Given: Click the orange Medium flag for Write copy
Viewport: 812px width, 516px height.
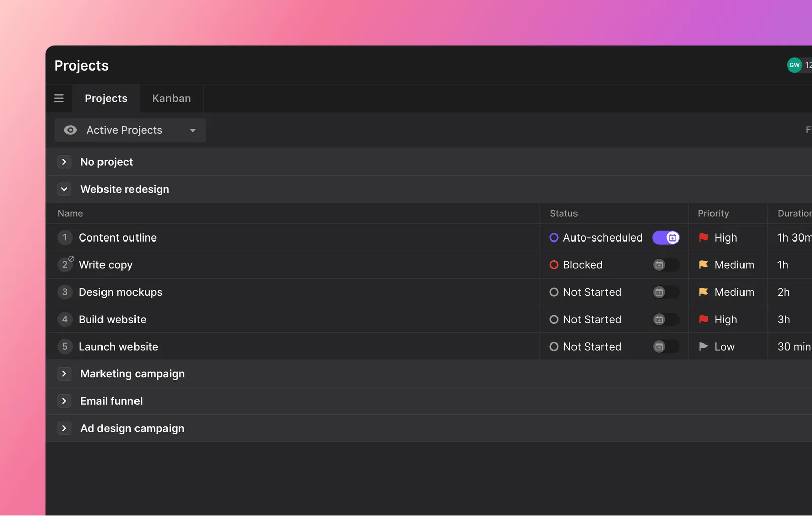Looking at the screenshot, I should (703, 265).
